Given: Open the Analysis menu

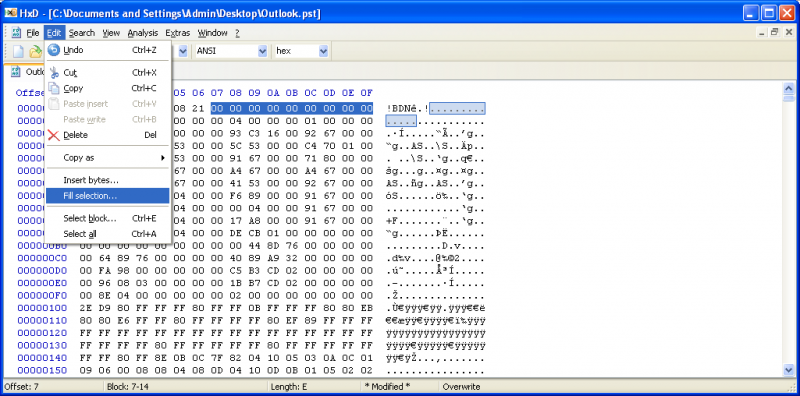Looking at the screenshot, I should 143,33.
